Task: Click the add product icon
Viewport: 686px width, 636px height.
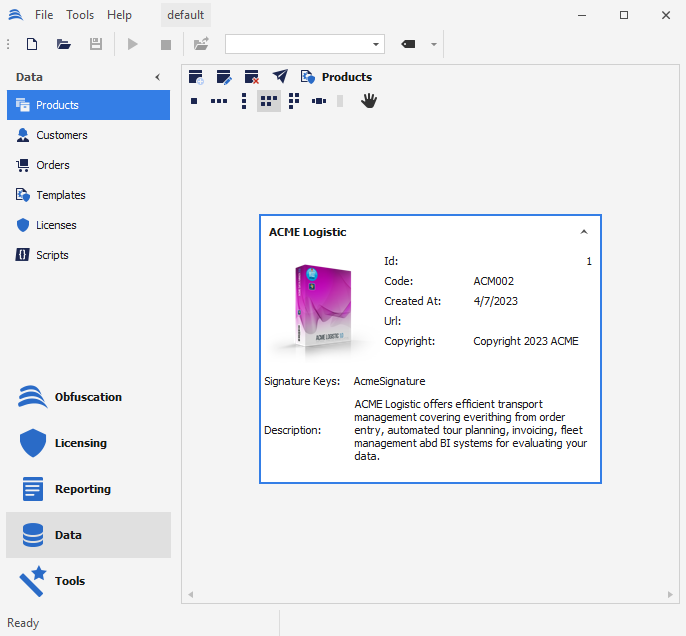Action: pyautogui.click(x=196, y=77)
